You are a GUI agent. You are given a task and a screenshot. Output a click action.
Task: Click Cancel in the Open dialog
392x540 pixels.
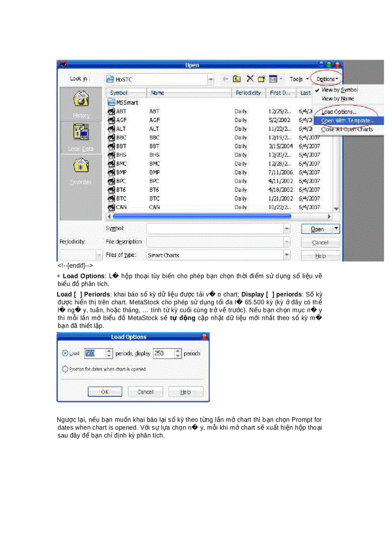click(x=319, y=242)
